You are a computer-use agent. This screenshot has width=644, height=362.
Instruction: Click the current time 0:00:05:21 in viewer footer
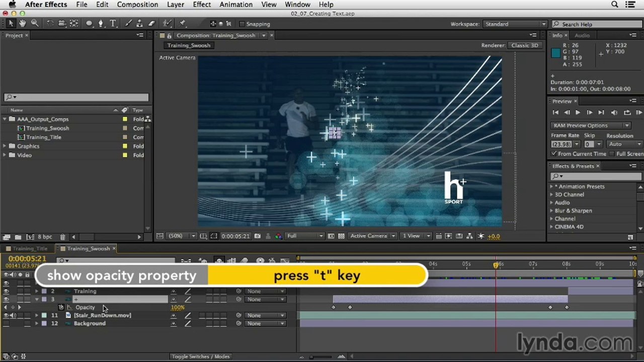[235, 236]
